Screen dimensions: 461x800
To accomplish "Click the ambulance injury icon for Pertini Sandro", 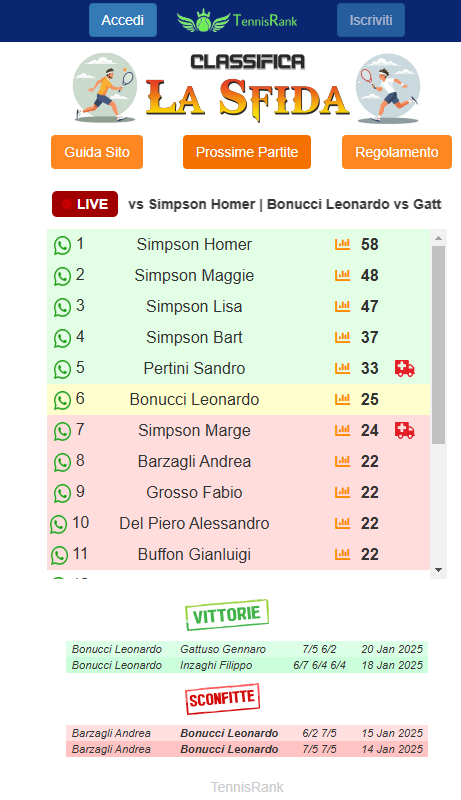I will [x=404, y=368].
